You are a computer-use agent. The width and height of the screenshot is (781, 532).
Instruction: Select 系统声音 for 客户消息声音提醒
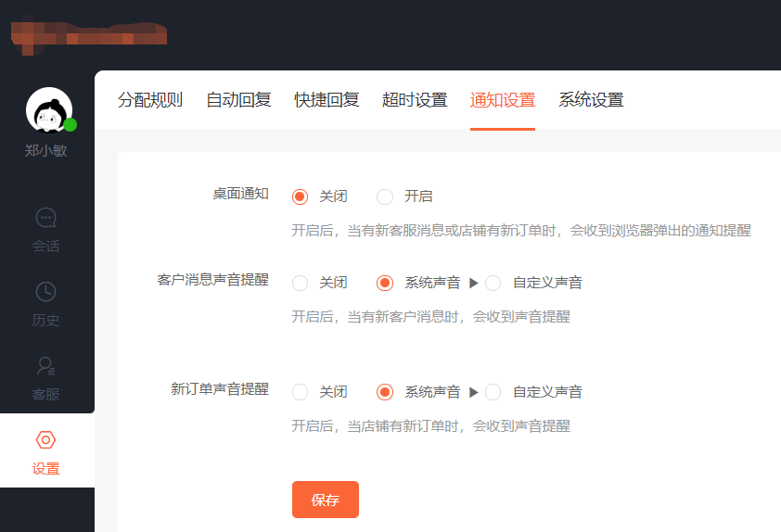[x=385, y=284]
